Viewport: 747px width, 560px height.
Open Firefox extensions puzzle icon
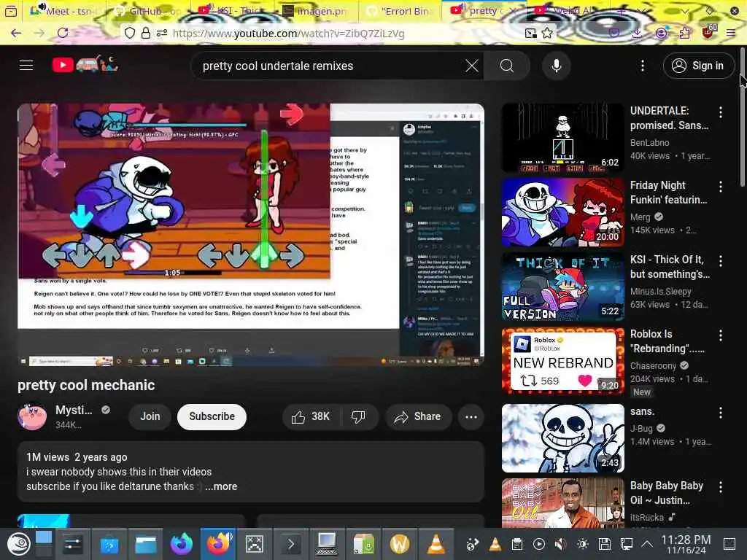(684, 33)
